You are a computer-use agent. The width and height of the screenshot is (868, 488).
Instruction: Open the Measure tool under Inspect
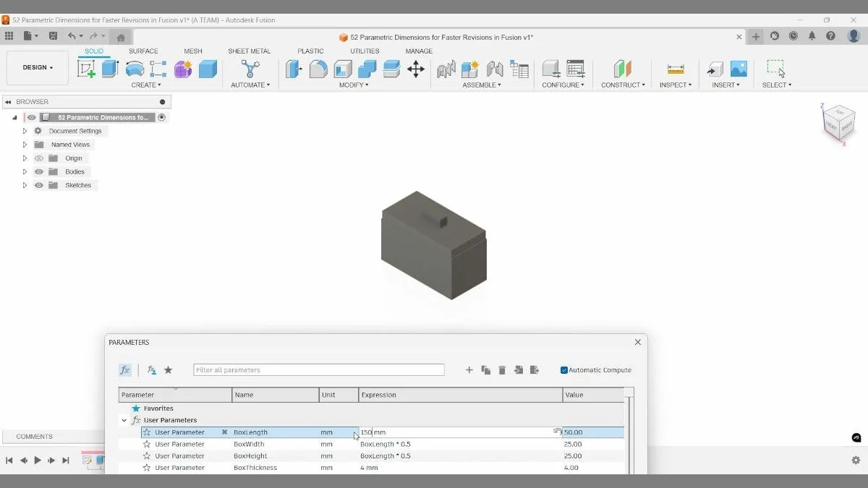(675, 68)
